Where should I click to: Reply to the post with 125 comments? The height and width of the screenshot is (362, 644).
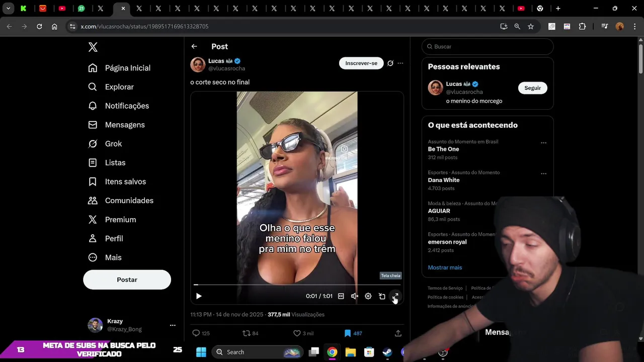[201, 333]
